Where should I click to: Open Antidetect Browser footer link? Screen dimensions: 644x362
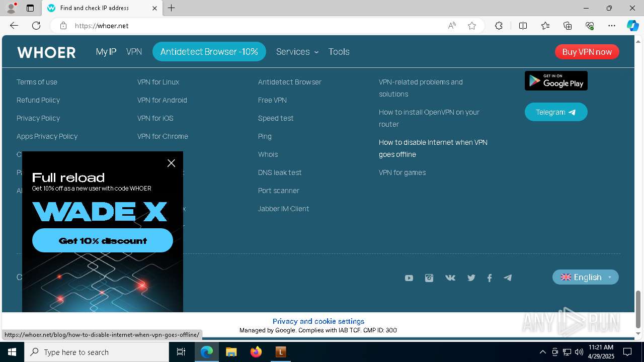click(x=290, y=82)
